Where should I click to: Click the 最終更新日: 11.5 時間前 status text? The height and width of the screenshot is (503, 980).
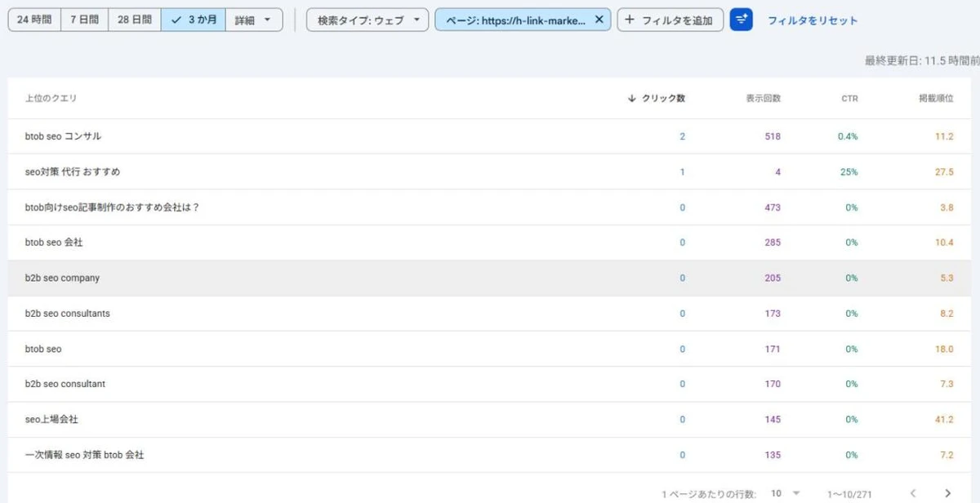point(922,61)
